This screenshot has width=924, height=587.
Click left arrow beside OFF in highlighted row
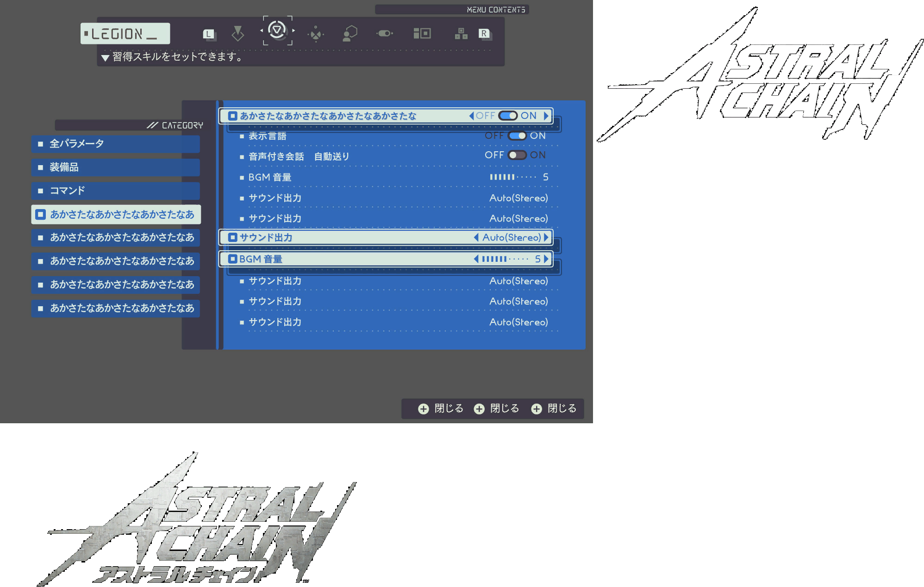[x=472, y=116]
